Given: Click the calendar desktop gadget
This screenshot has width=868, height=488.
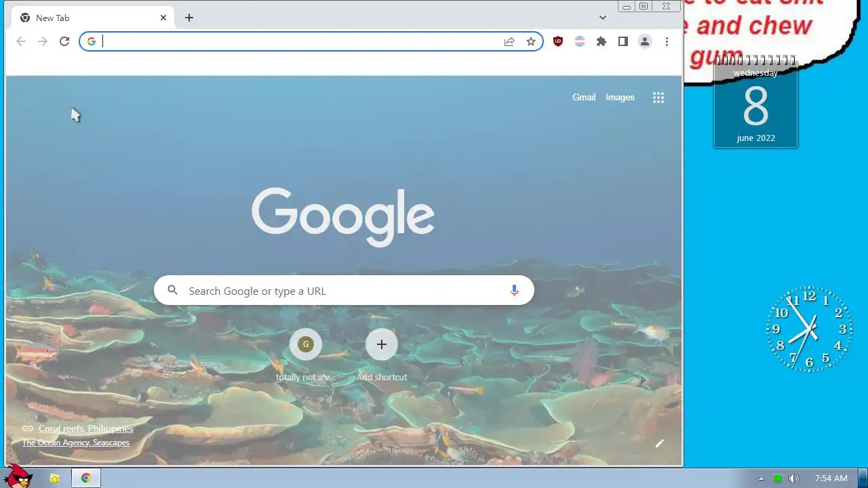Looking at the screenshot, I should tap(755, 102).
